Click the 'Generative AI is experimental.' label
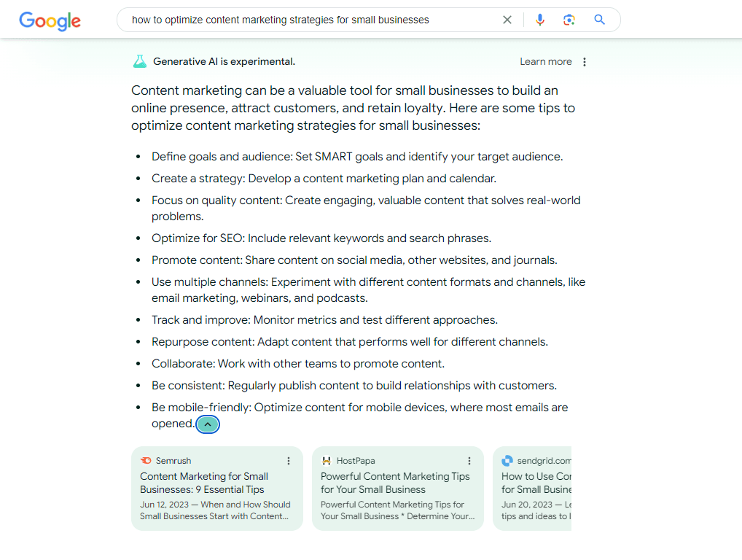742x560 pixels. (x=224, y=61)
